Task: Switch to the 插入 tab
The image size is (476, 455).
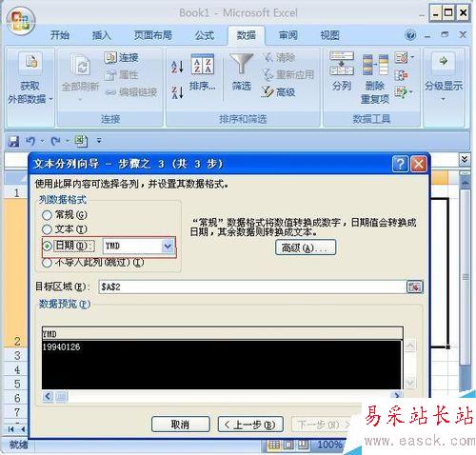Action: point(102,35)
